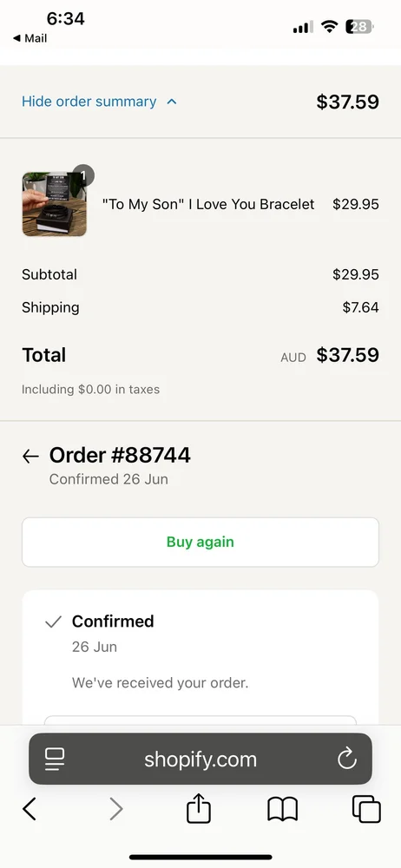
Task: Tap the quantity badge on product image
Action: click(83, 175)
